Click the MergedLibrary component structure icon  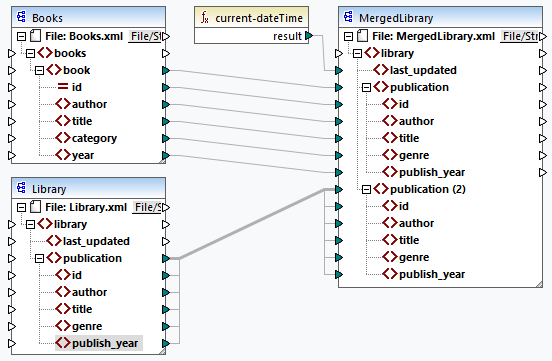click(x=348, y=17)
